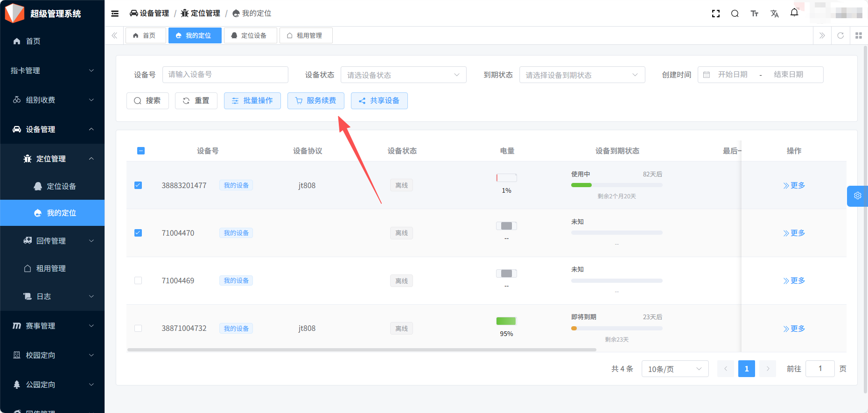Switch to the 租用管理 tab
This screenshot has height=413, width=868.
point(306,35)
